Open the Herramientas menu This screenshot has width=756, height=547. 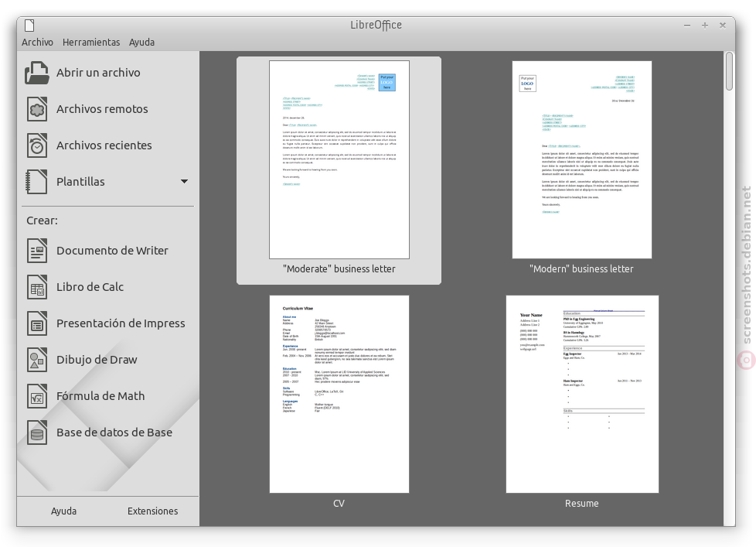91,43
